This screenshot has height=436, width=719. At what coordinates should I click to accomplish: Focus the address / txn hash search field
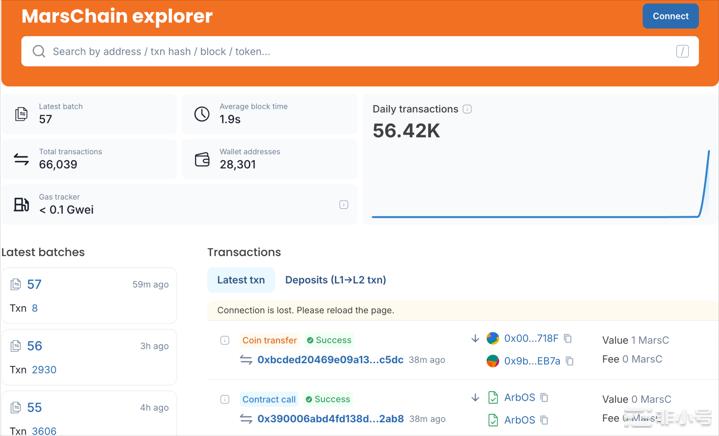[x=350, y=51]
